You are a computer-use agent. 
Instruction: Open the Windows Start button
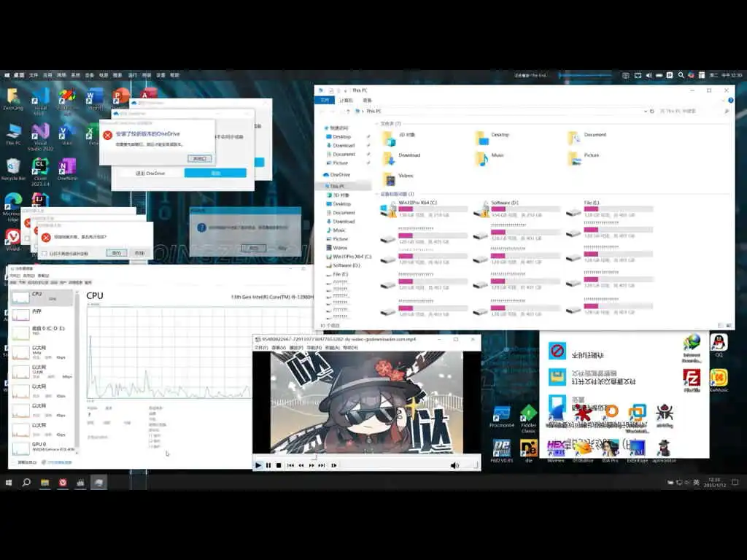(9, 483)
